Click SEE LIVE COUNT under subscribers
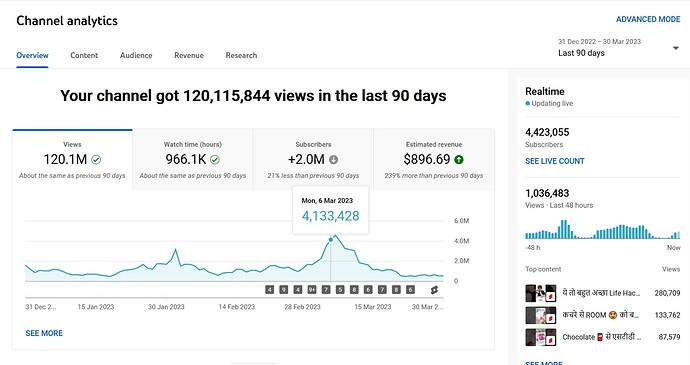Image resolution: width=690 pixels, height=365 pixels. coord(554,161)
